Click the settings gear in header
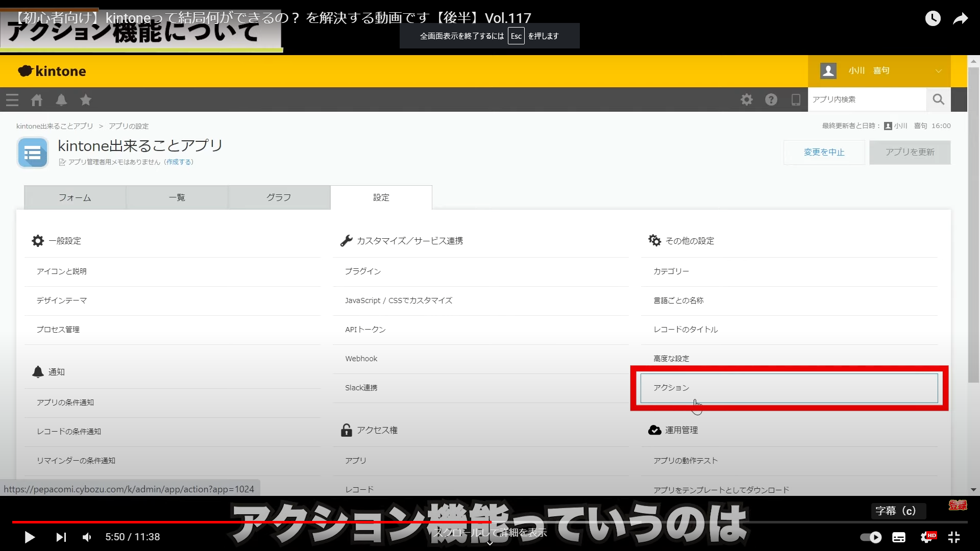 (747, 99)
